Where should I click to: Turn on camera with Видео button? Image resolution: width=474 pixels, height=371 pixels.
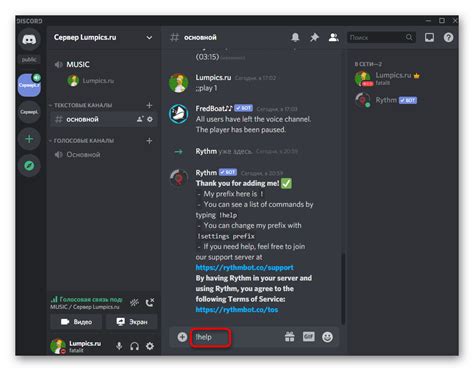(x=76, y=322)
